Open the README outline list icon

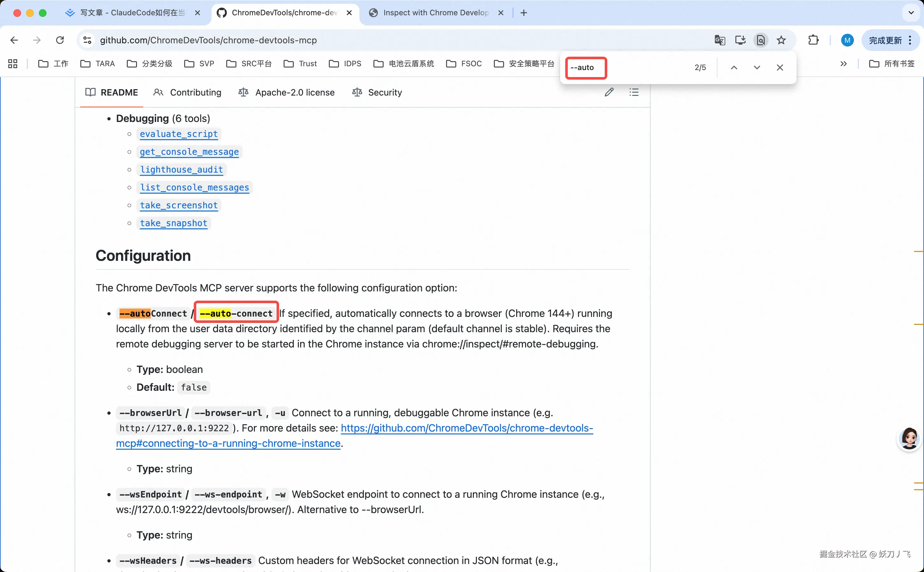pos(634,92)
